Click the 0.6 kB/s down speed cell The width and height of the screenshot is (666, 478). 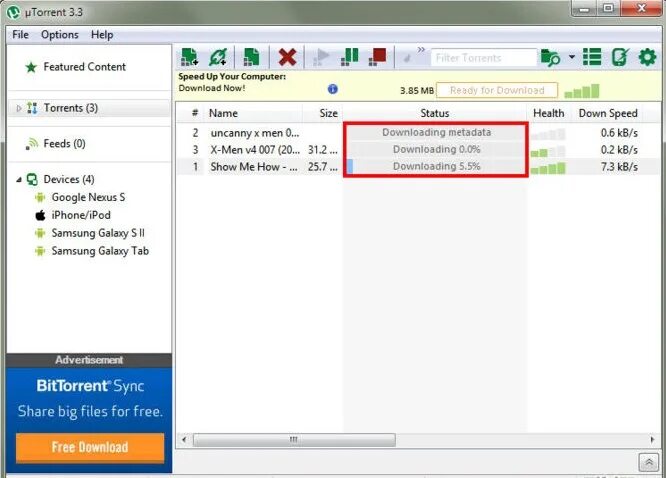[x=619, y=133]
